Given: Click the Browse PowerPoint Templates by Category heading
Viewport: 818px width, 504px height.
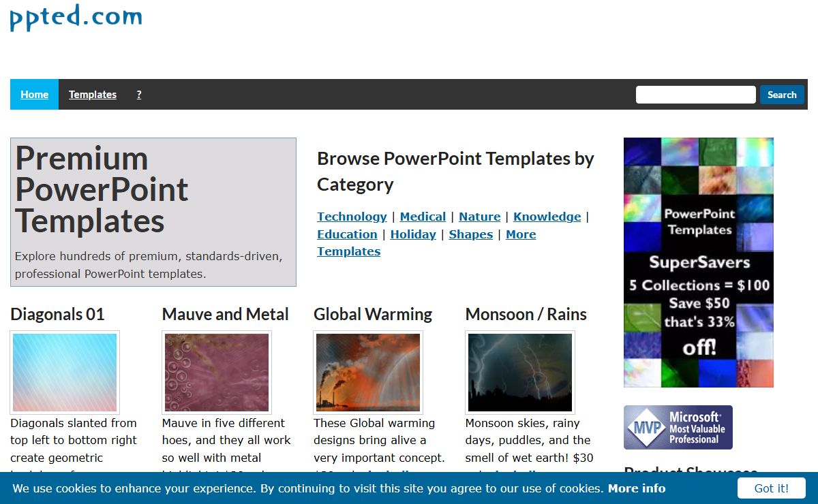Looking at the screenshot, I should [x=455, y=172].
